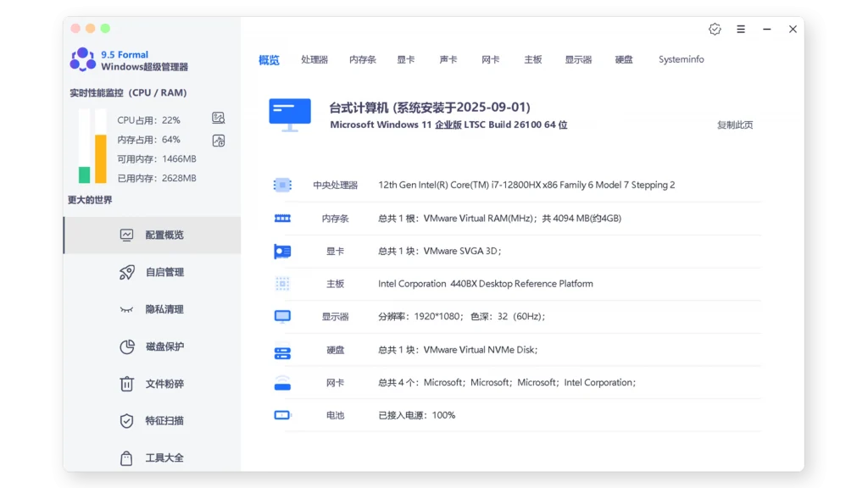Screen dimensions: 868x488
Task: Click the green CPU usage bar
Action: pyautogui.click(x=84, y=175)
